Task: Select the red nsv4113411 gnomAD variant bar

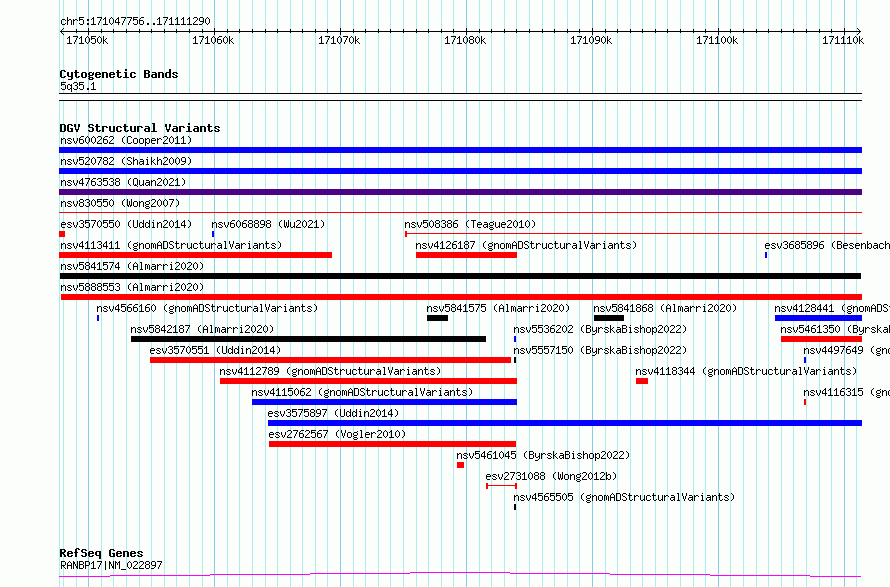Action: [x=195, y=255]
